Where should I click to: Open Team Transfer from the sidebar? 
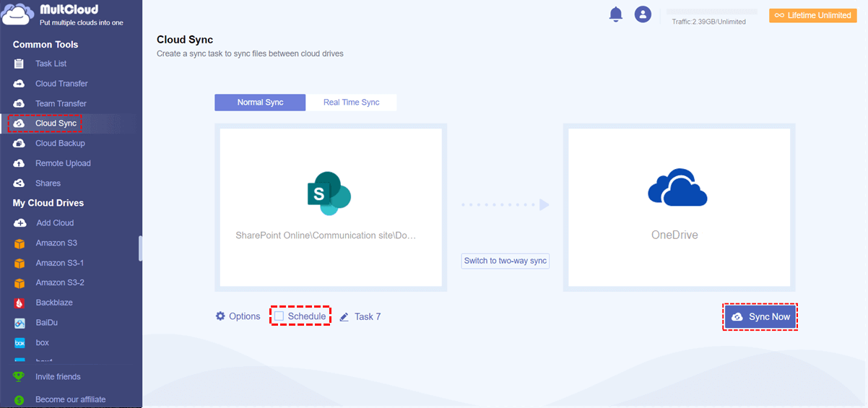[61, 103]
